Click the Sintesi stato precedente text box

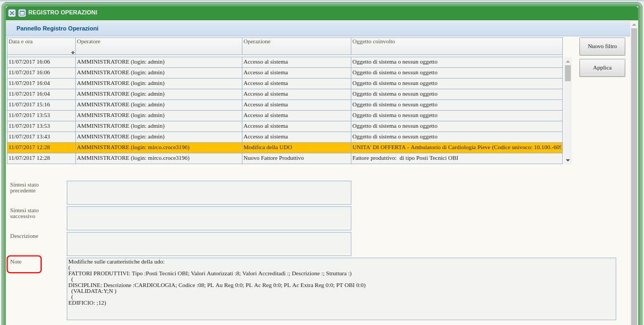click(209, 192)
